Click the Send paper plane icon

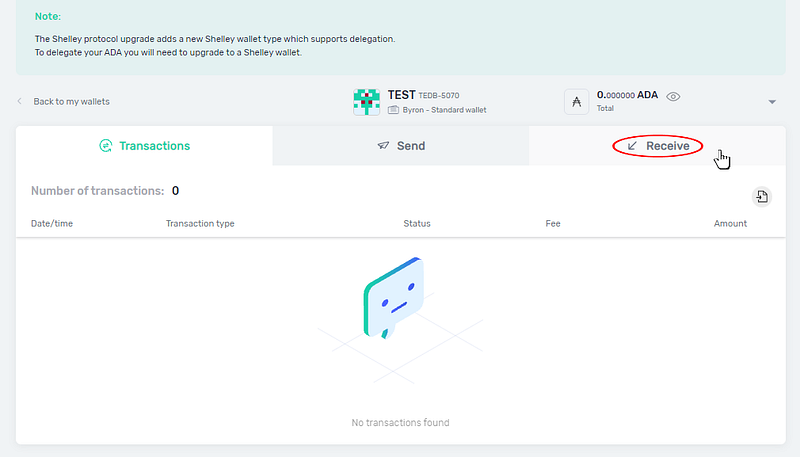pyautogui.click(x=383, y=146)
